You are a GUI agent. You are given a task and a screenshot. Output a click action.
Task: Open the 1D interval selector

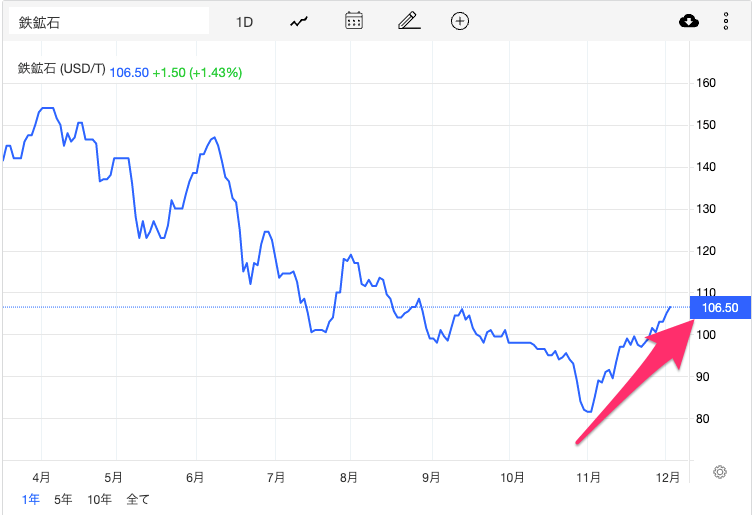tap(245, 21)
